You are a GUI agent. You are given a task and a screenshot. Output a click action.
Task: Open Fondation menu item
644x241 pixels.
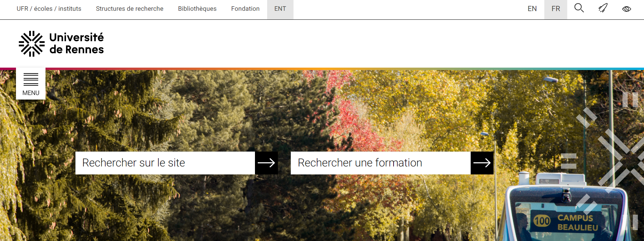[x=245, y=9]
